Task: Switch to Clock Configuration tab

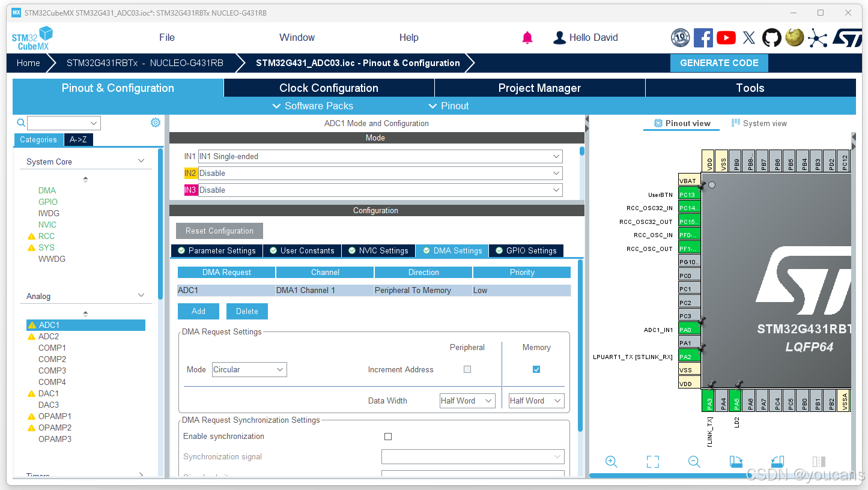Action: [x=329, y=88]
